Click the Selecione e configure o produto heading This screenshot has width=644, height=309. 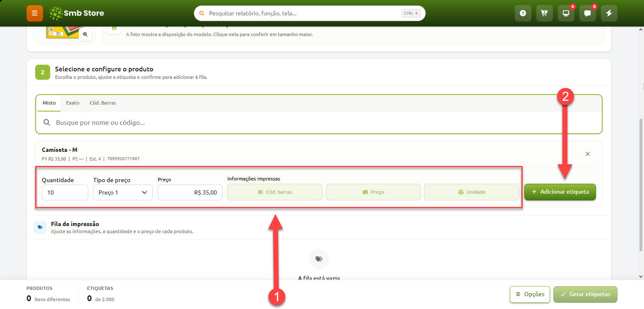coord(104,69)
